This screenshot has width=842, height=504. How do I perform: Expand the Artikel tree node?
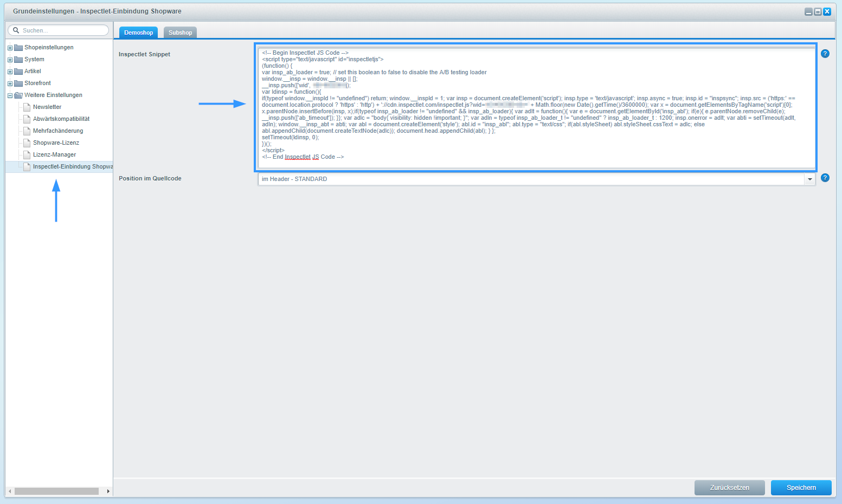pos(10,72)
